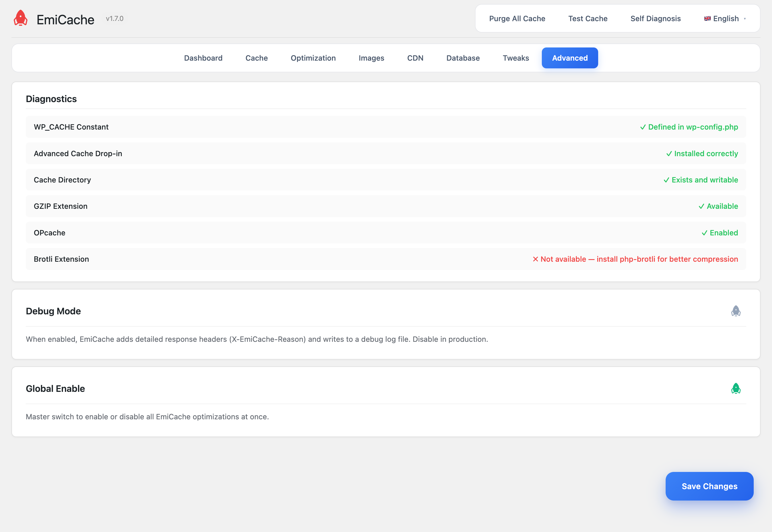Screen dimensions: 772x532
Task: Run Test Cache
Action: [588, 19]
